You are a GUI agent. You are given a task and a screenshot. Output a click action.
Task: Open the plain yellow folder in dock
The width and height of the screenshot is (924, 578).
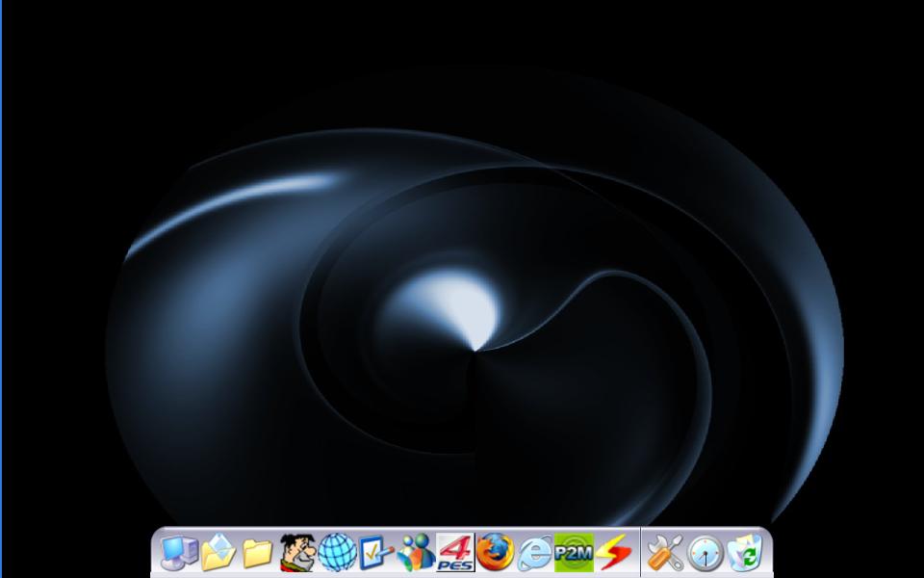[x=257, y=553]
